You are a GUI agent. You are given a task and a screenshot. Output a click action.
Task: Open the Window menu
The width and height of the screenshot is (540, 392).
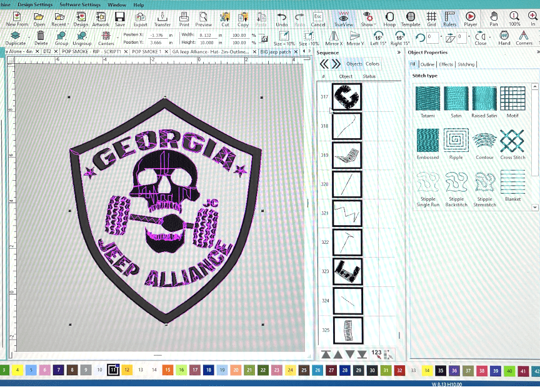click(x=117, y=5)
